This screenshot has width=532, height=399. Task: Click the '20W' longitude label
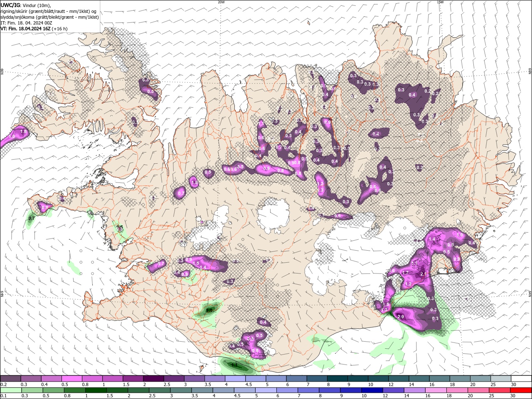point(221,2)
